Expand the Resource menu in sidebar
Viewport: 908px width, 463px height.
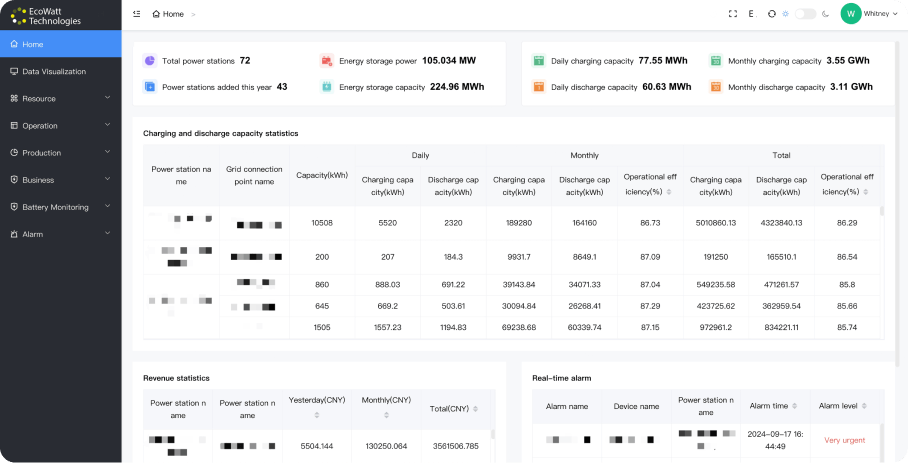tap(60, 98)
